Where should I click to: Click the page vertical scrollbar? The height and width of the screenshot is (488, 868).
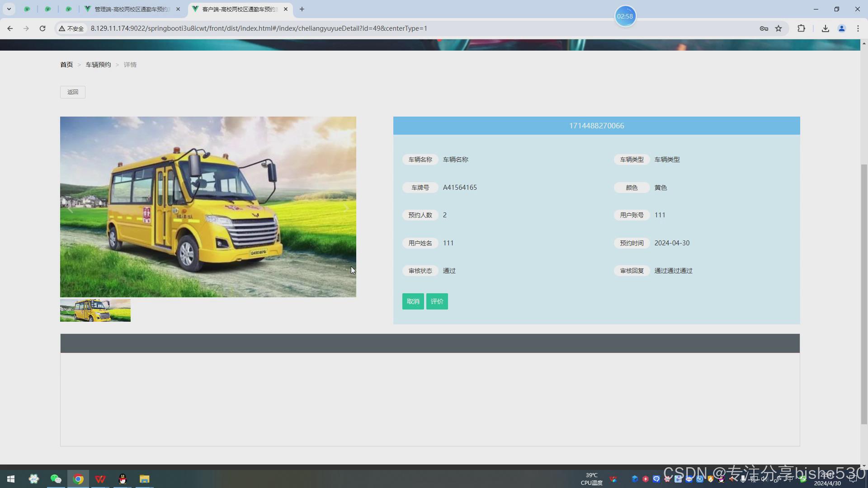click(x=864, y=294)
